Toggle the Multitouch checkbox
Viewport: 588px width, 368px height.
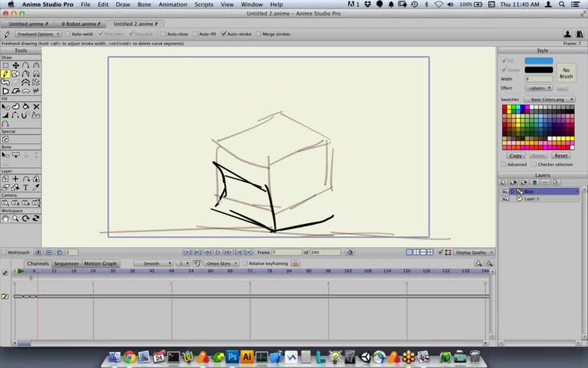(x=4, y=252)
